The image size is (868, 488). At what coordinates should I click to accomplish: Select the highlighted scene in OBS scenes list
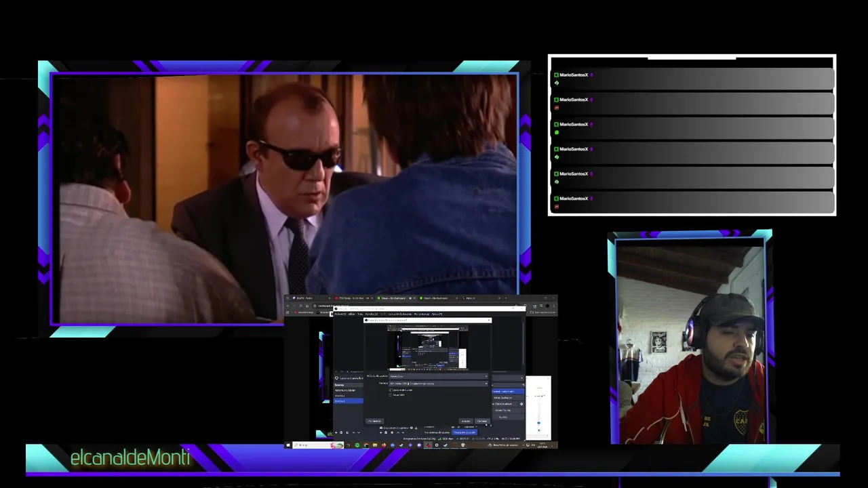[349, 401]
